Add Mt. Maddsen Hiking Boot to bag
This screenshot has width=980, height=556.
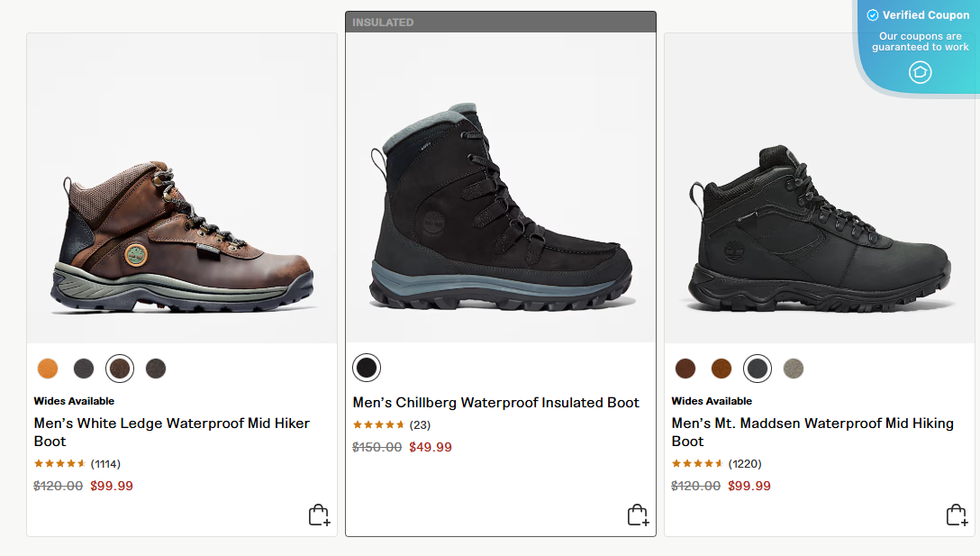pos(957,515)
